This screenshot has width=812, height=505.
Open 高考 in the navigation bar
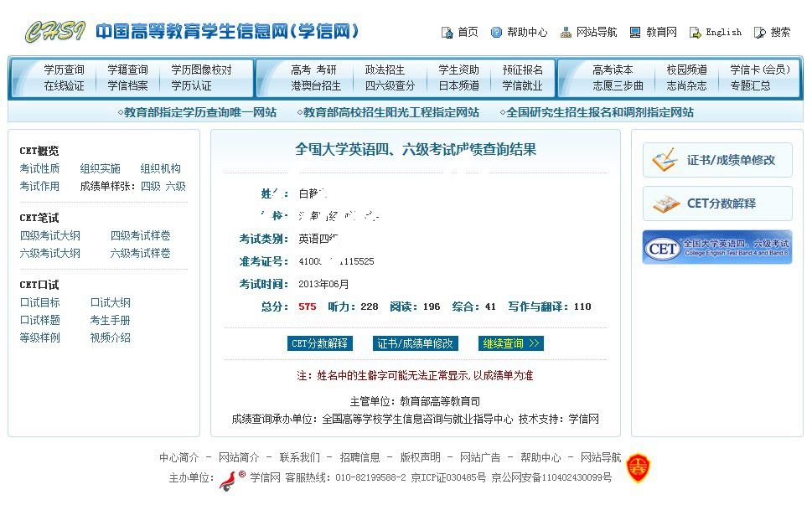tap(300, 70)
